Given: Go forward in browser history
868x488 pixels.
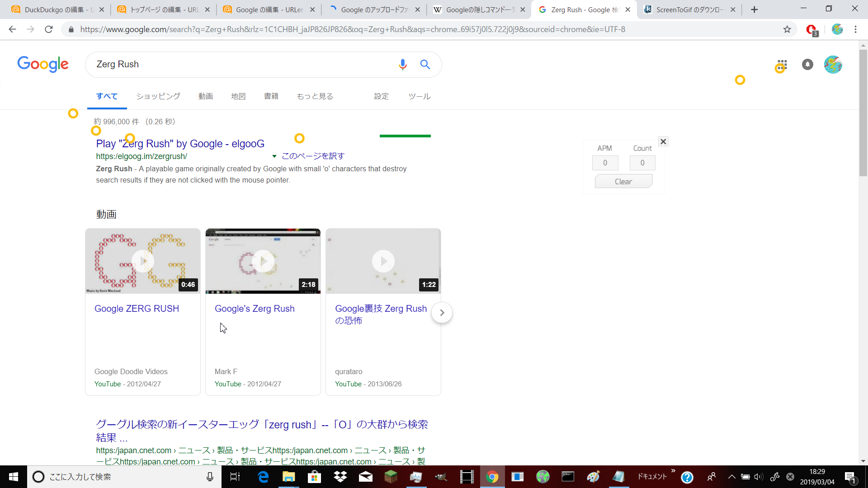Looking at the screenshot, I should [x=30, y=29].
